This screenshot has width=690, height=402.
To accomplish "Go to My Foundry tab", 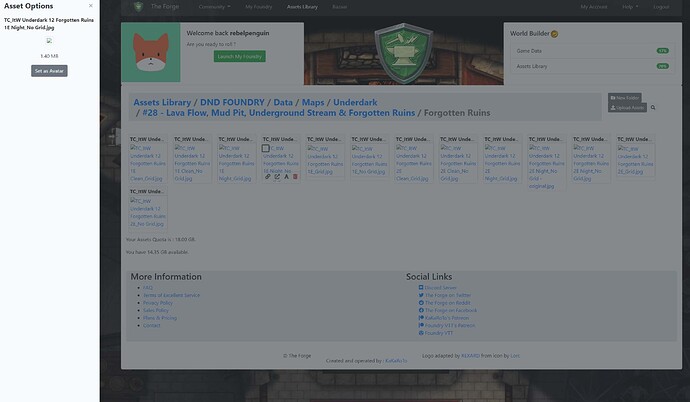I will click(258, 7).
